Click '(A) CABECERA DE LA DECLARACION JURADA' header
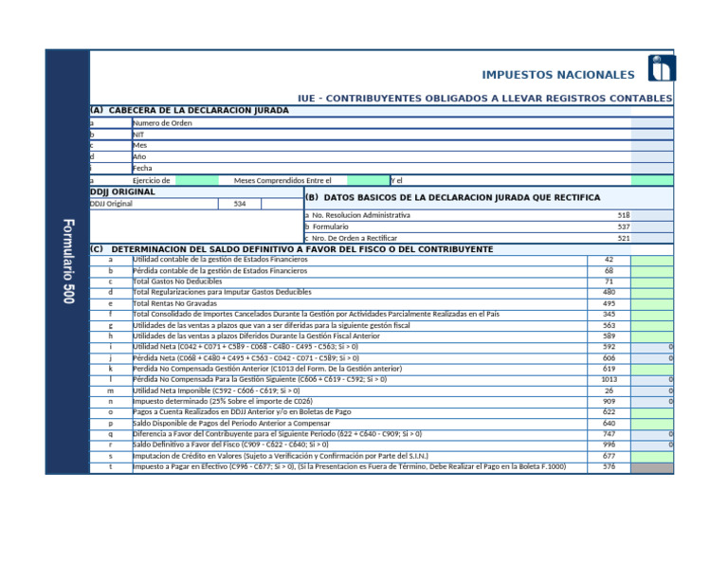The image size is (728, 563). point(190,111)
